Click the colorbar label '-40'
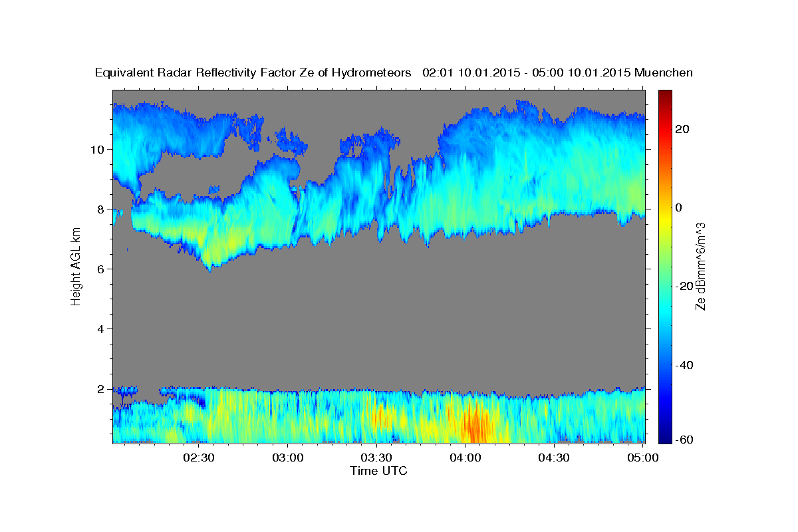 tap(684, 365)
